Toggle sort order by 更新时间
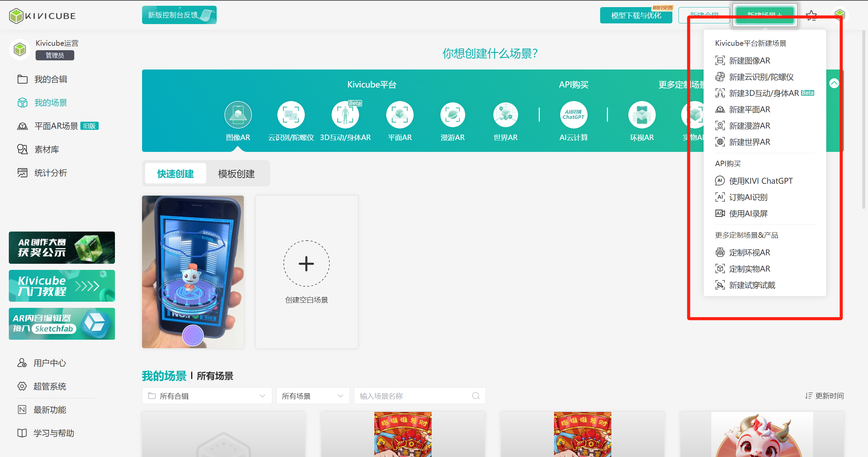Viewport: 868px width, 457px height. pos(824,396)
